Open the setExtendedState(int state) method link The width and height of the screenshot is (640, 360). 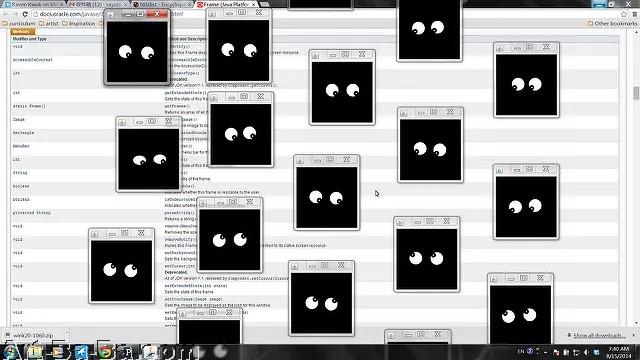[196, 286]
